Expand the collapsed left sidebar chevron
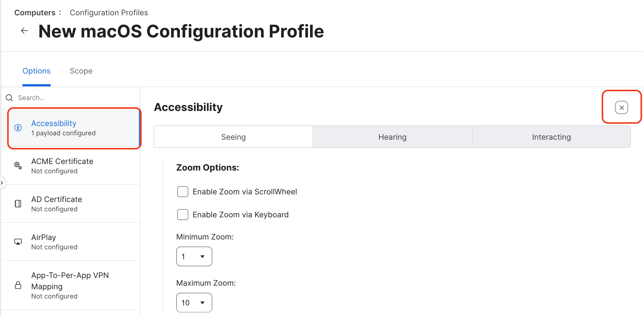Screen dimensions: 644x316 pyautogui.click(x=2, y=183)
